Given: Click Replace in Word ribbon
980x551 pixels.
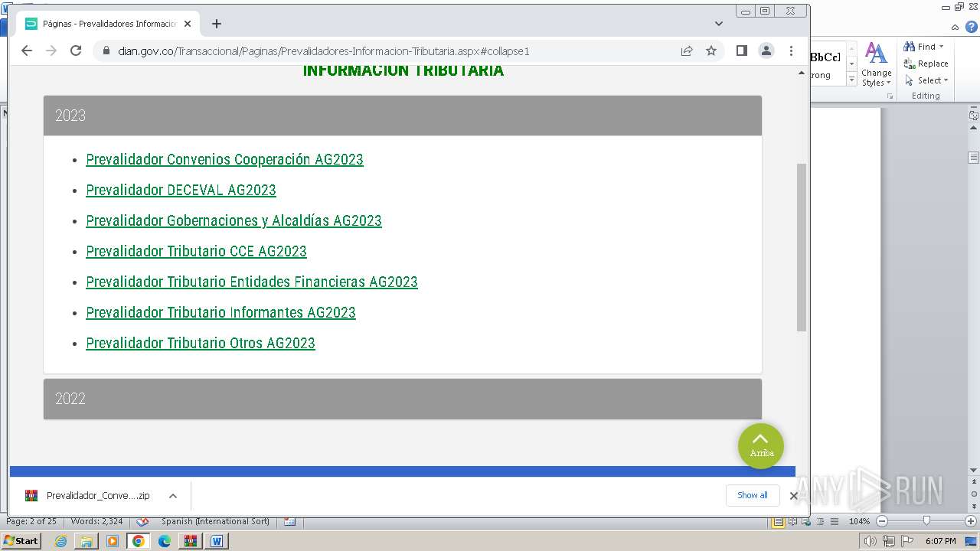Looking at the screenshot, I should point(926,64).
